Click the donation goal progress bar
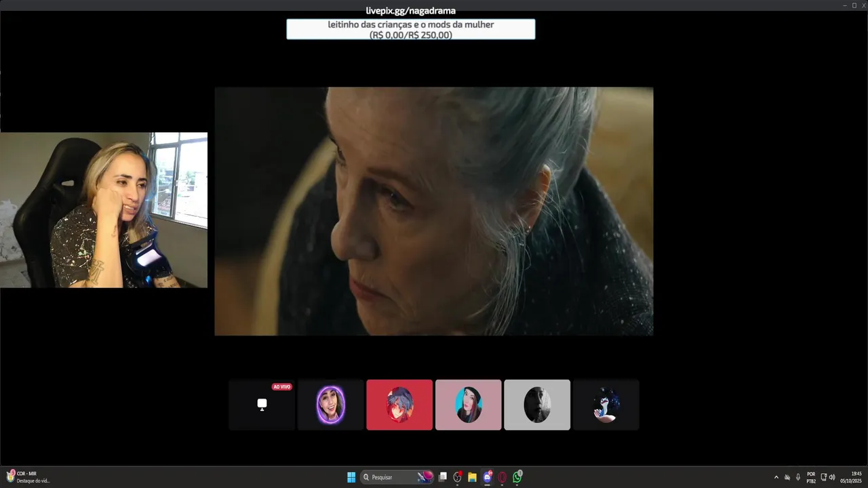 pyautogui.click(x=411, y=29)
